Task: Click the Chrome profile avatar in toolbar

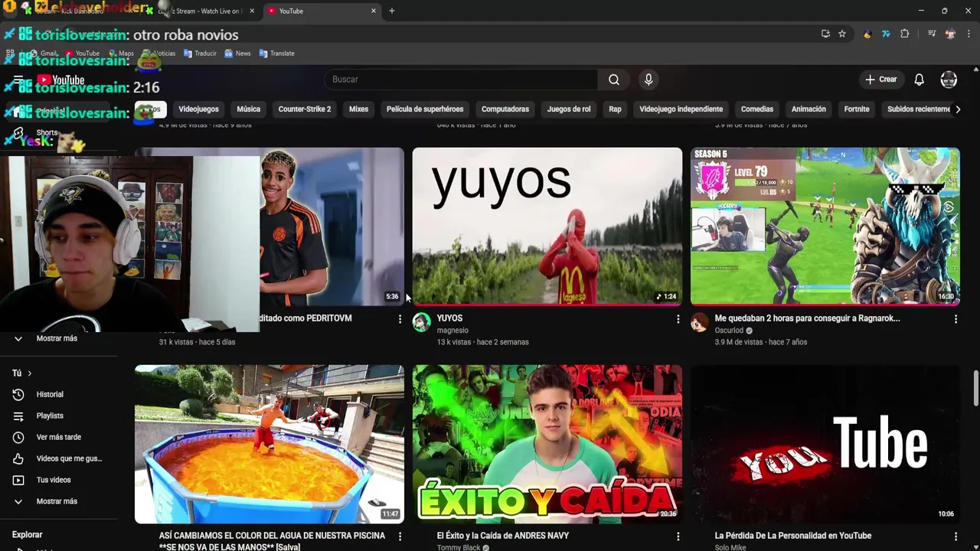Action: 950,34
